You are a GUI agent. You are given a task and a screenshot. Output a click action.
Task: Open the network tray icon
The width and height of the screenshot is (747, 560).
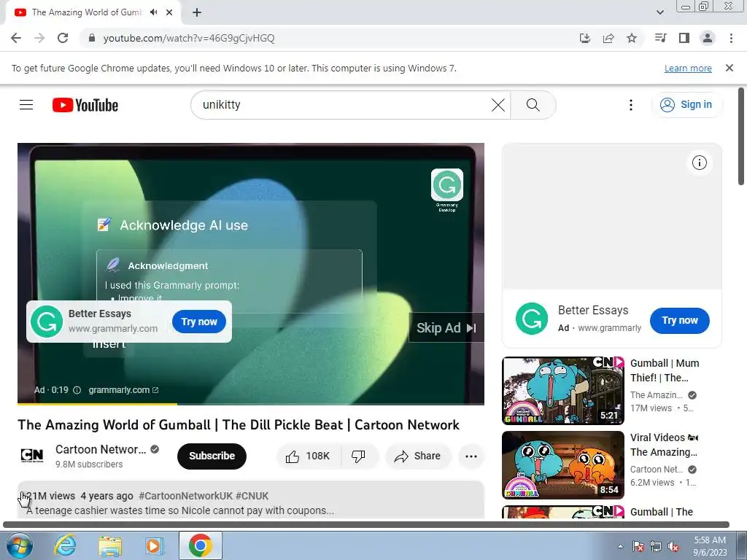pyautogui.click(x=656, y=546)
